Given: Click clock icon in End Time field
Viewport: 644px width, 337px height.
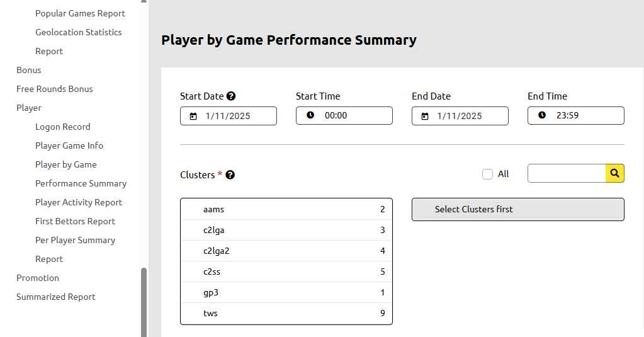Looking at the screenshot, I should pos(542,115).
